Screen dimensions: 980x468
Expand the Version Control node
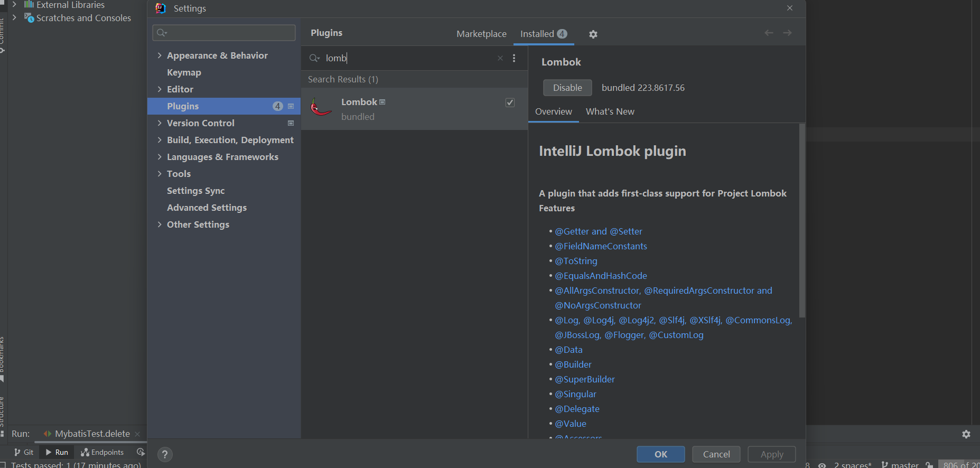[160, 123]
